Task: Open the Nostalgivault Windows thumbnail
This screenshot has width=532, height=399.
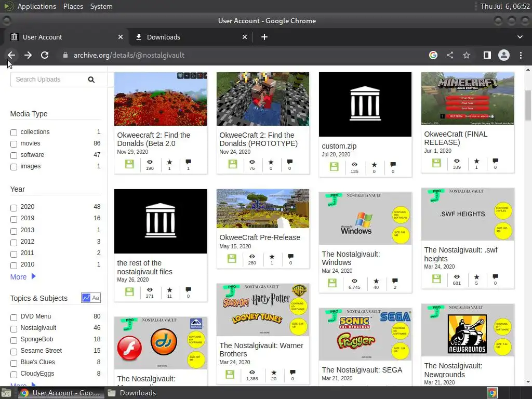Action: coord(365,218)
